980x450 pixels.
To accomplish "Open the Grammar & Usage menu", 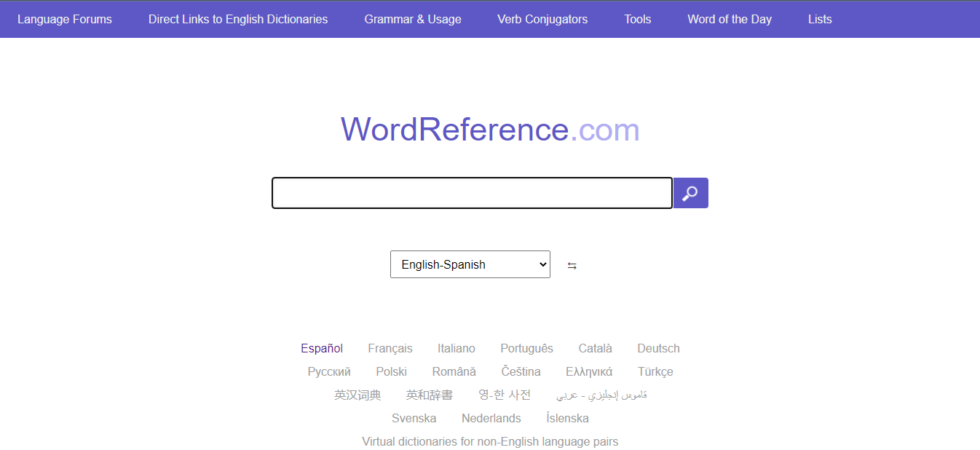I will (413, 19).
